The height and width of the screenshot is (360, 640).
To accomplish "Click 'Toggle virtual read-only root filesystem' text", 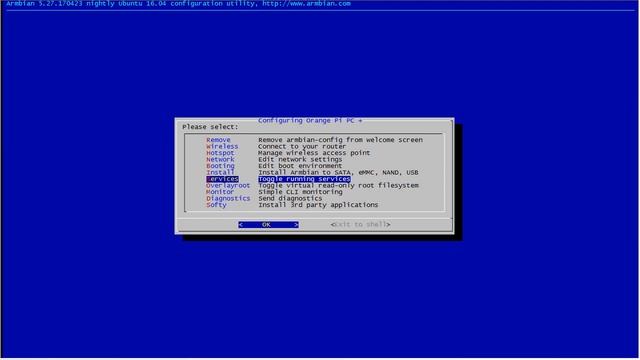I will [338, 186].
